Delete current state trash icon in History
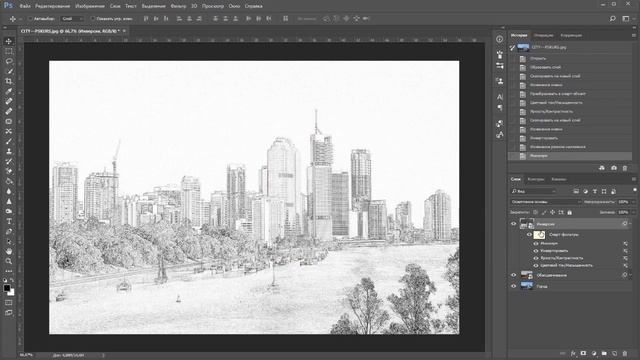The image size is (640, 360). pyautogui.click(x=625, y=168)
